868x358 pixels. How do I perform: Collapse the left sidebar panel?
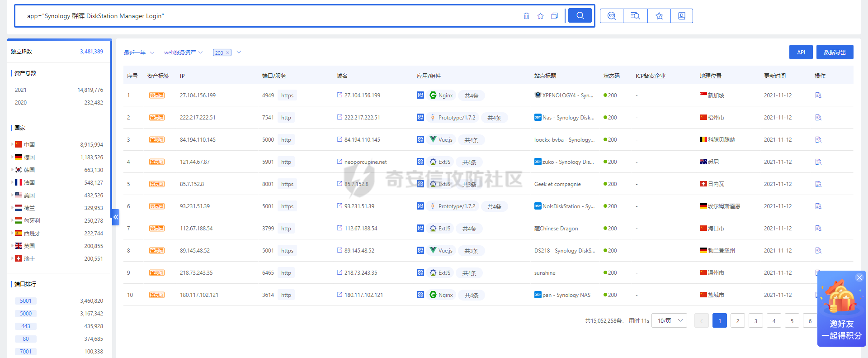coord(116,217)
